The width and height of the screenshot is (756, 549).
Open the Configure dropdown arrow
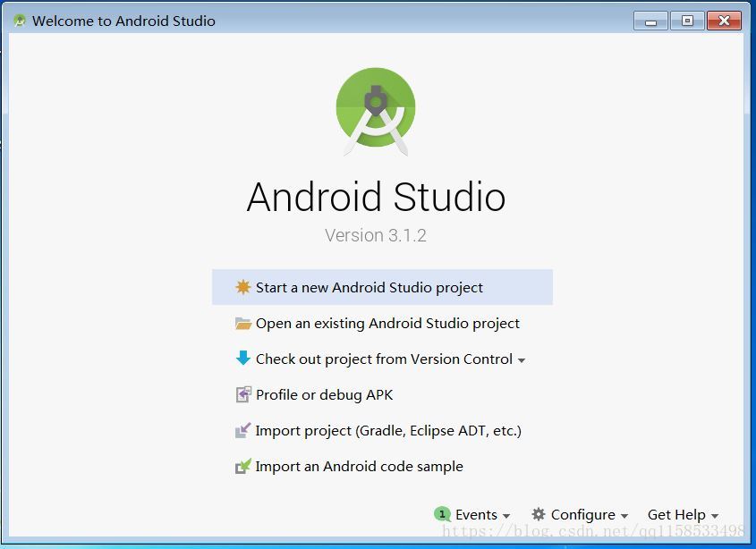point(624,516)
